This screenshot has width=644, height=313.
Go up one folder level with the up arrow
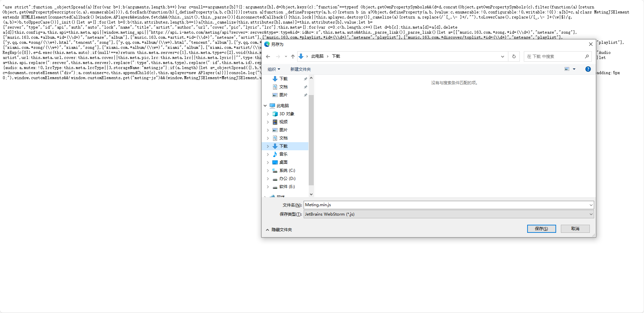(x=293, y=57)
